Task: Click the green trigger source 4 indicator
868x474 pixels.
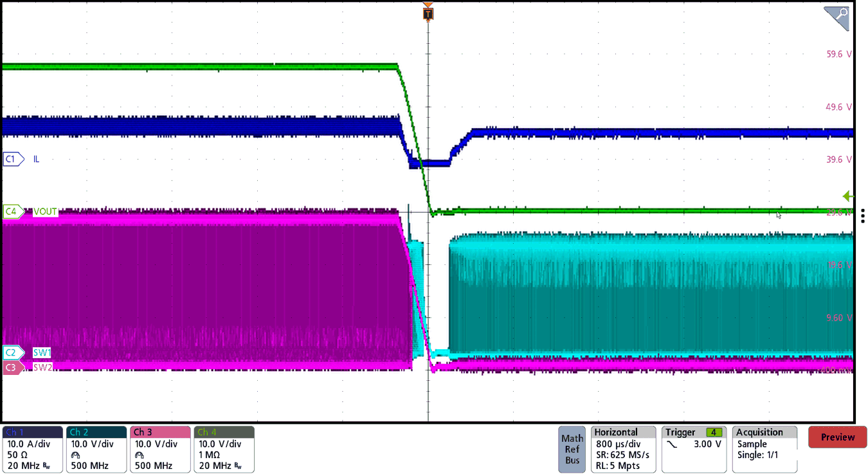Action: [x=714, y=432]
